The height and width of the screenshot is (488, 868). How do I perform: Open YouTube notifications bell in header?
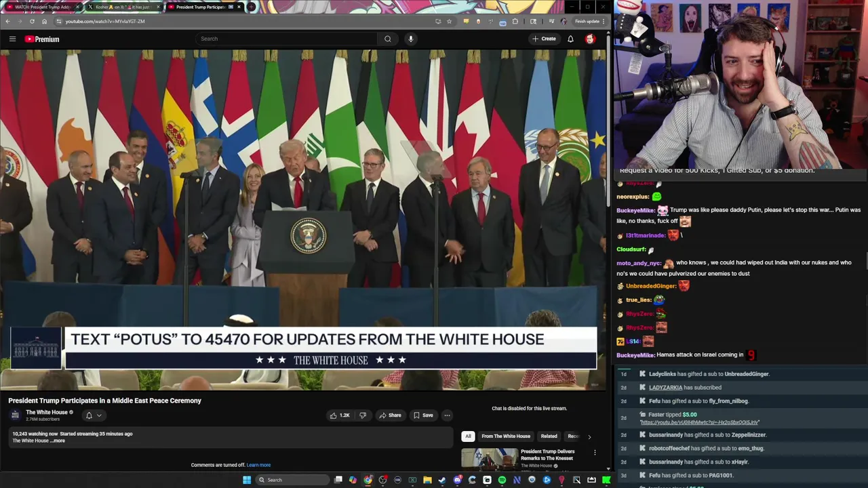coord(570,39)
